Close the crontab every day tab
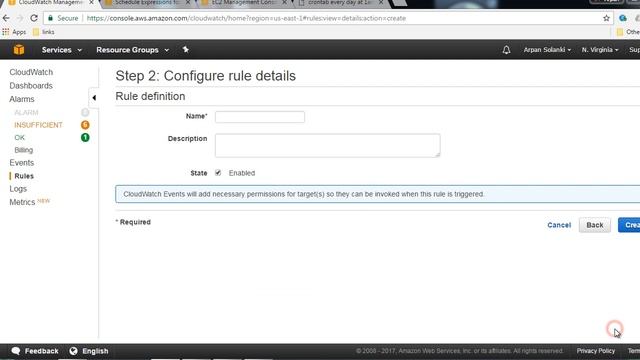Image resolution: width=640 pixels, height=360 pixels. 381,2
